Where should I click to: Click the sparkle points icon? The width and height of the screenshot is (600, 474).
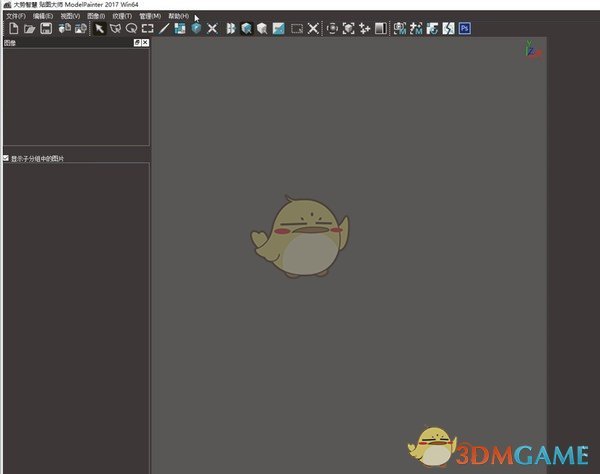[x=364, y=29]
